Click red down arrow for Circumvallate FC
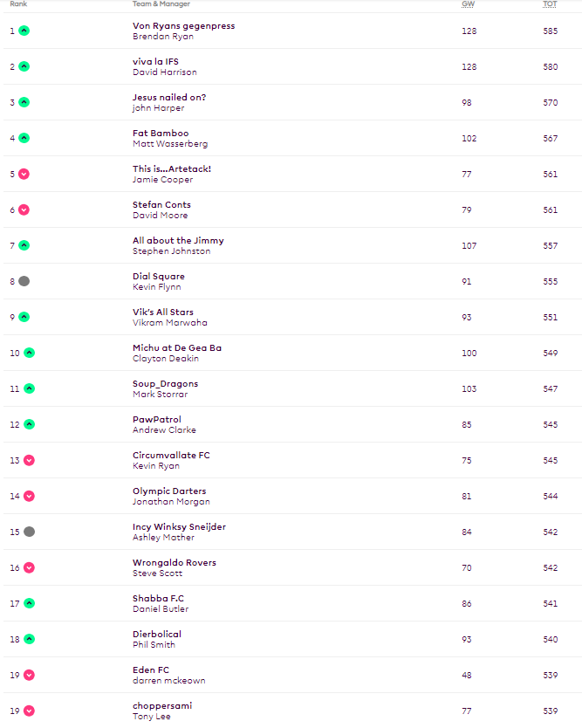 (29, 460)
